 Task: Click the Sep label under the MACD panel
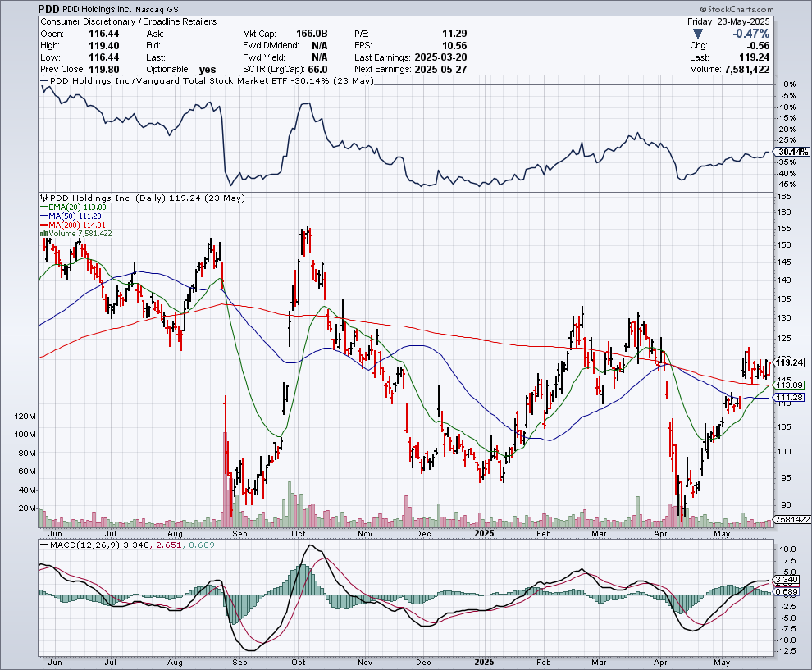(239, 663)
